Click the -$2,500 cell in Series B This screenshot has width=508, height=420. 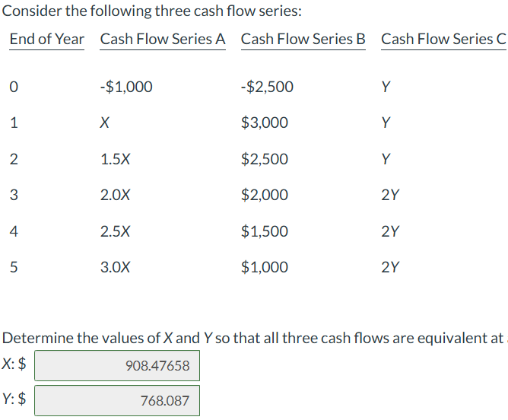(x=267, y=87)
